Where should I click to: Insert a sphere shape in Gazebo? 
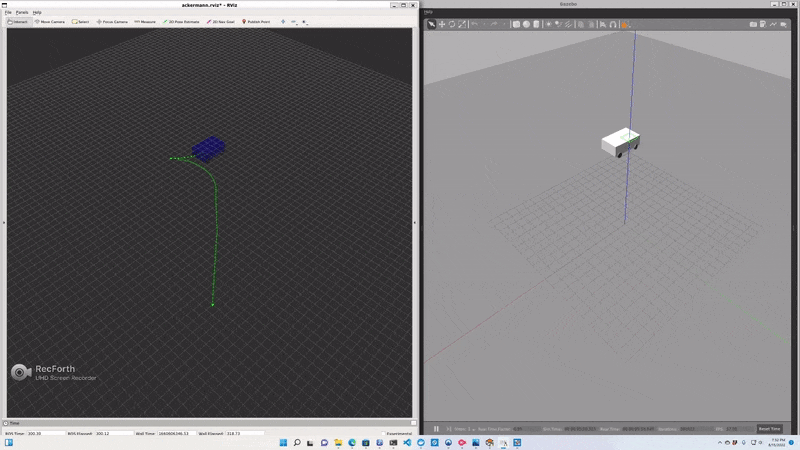point(526,24)
